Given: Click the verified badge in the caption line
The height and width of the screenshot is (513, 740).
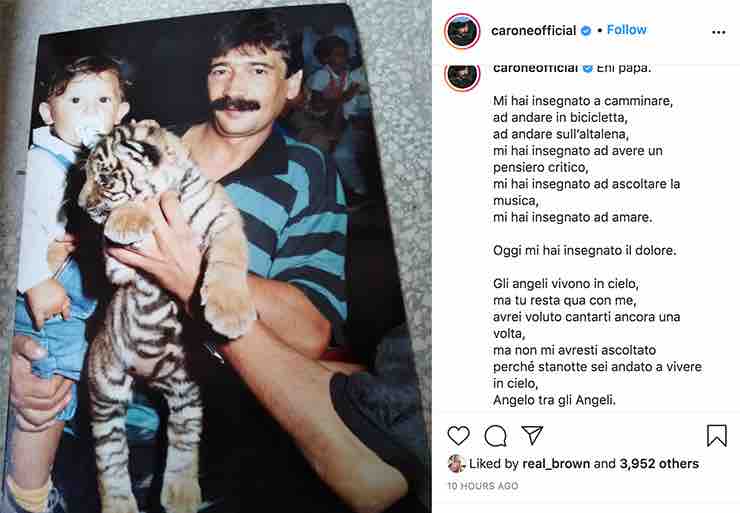Looking at the screenshot, I should (x=588, y=69).
